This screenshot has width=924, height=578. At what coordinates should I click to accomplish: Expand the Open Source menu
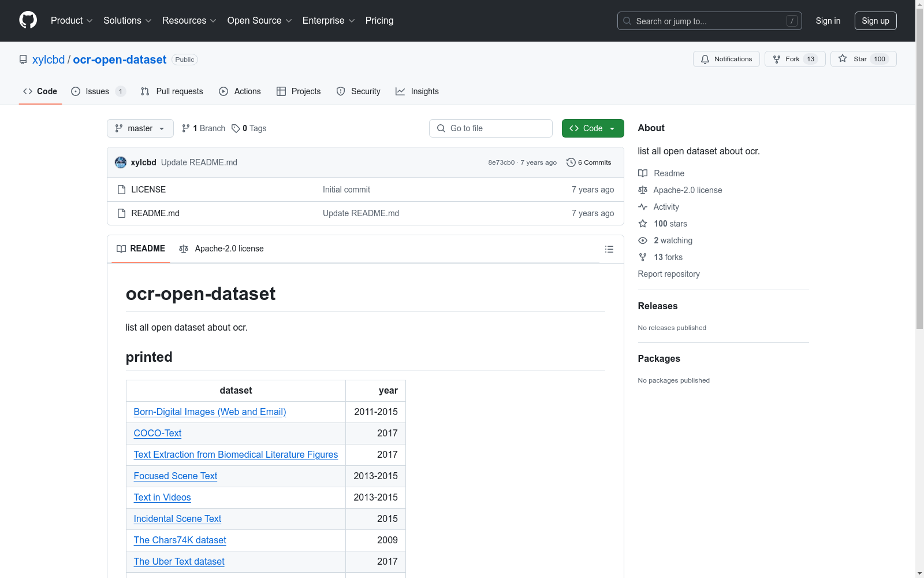260,21
